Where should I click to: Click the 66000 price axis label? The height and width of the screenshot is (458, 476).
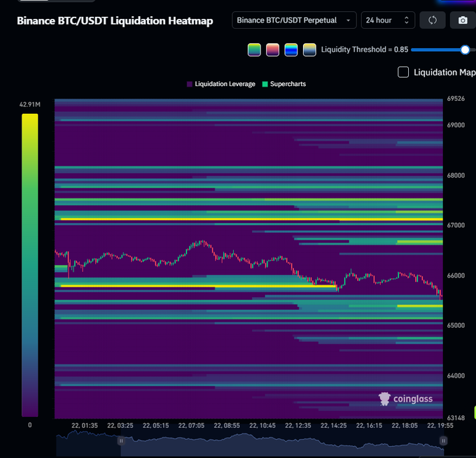coord(456,275)
